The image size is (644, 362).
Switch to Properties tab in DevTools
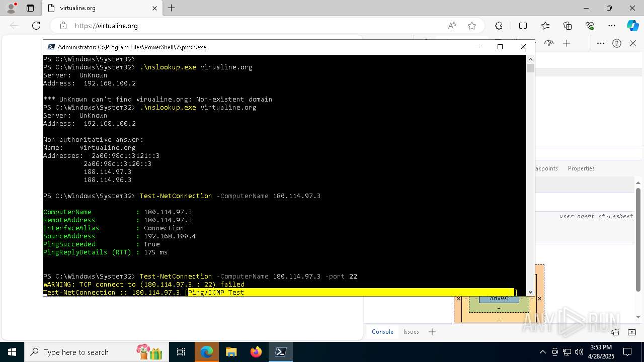tap(581, 168)
